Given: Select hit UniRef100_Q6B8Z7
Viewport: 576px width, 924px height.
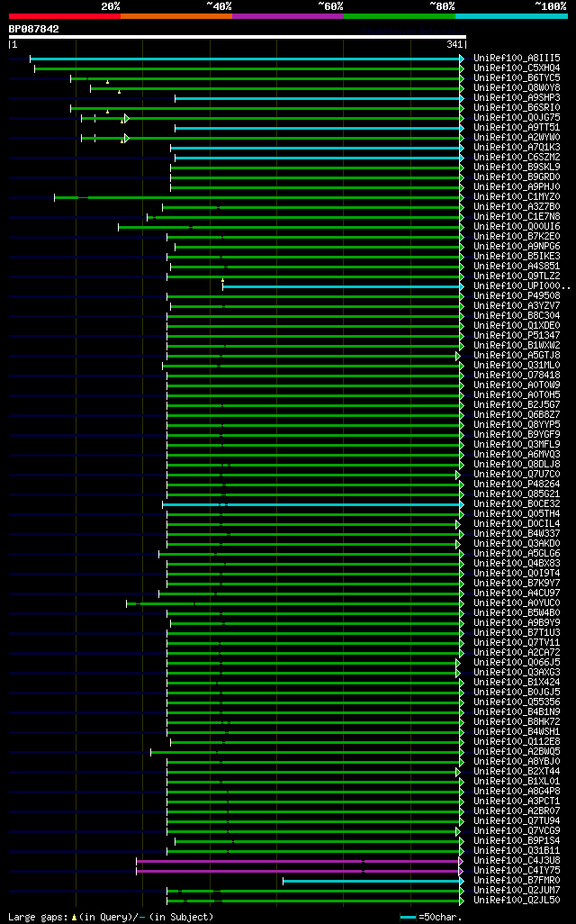Looking at the screenshot, I should pos(517,415).
